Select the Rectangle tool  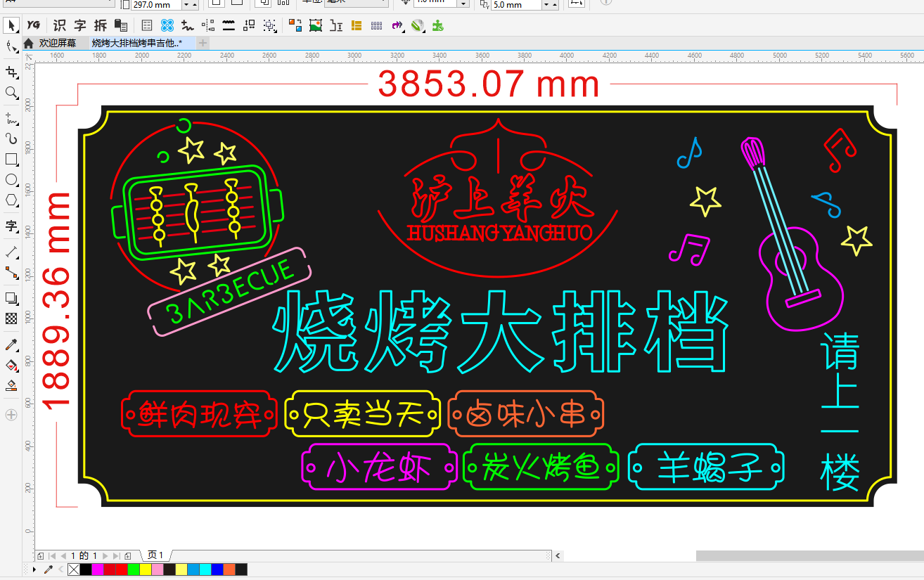11,159
